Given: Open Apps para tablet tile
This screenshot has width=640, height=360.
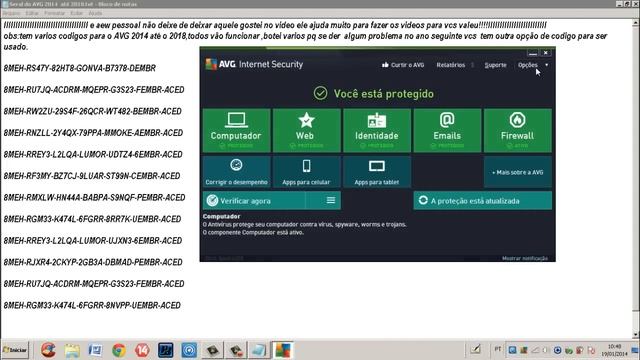Looking at the screenshot, I should (x=377, y=172).
